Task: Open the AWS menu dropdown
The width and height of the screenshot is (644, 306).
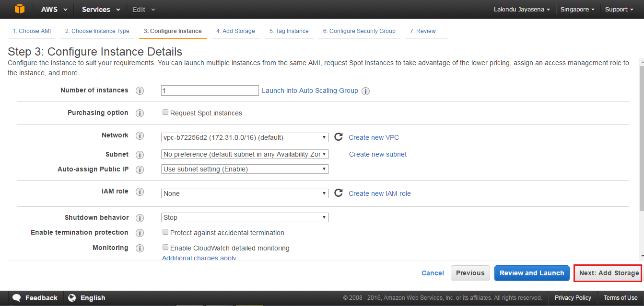Action: (x=54, y=10)
